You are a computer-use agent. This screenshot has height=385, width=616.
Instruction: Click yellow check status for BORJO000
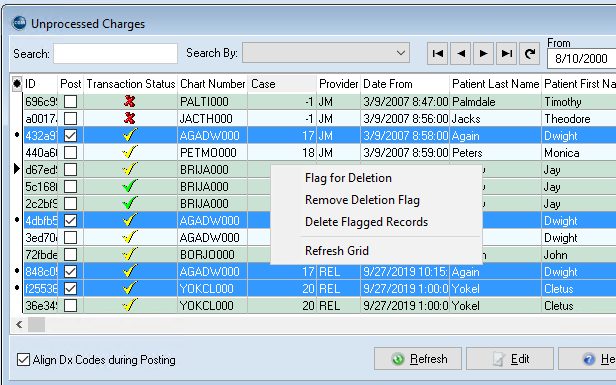click(130, 254)
